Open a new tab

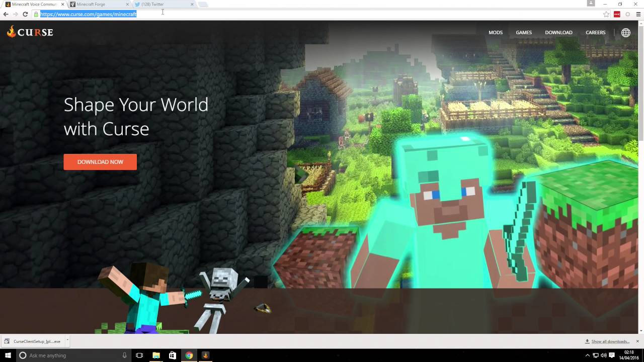(203, 5)
